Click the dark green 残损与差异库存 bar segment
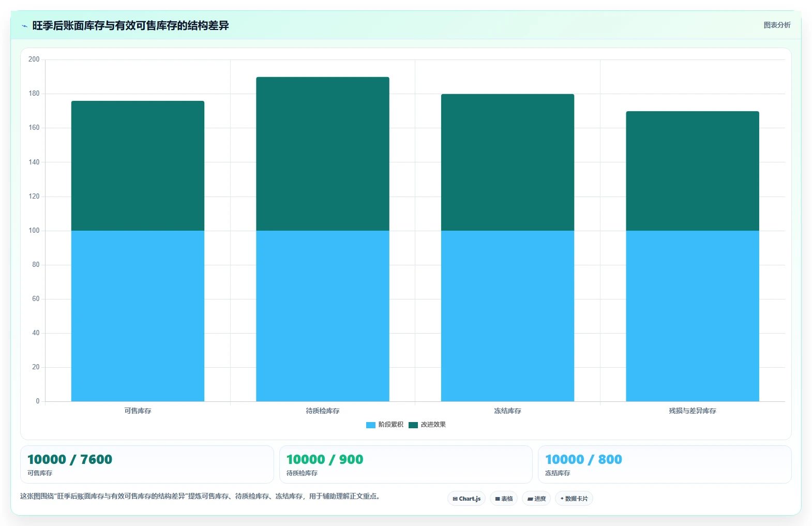Image resolution: width=812 pixels, height=526 pixels. click(693, 171)
